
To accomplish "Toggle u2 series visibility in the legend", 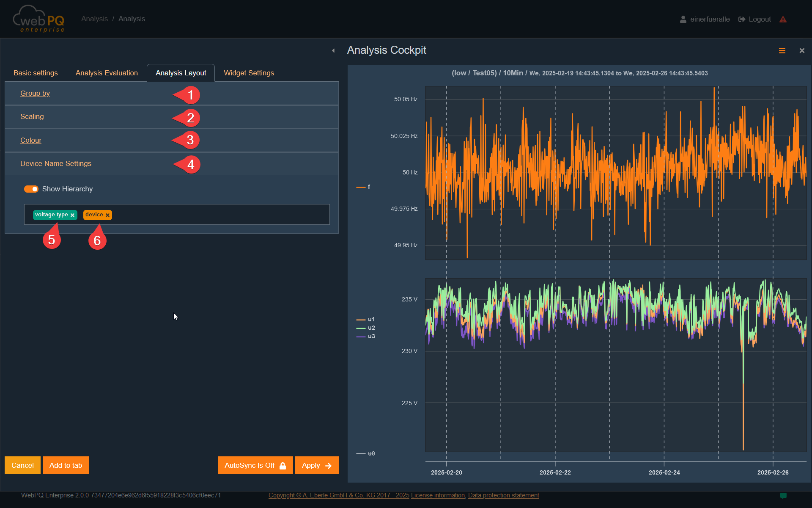I will pos(371,328).
